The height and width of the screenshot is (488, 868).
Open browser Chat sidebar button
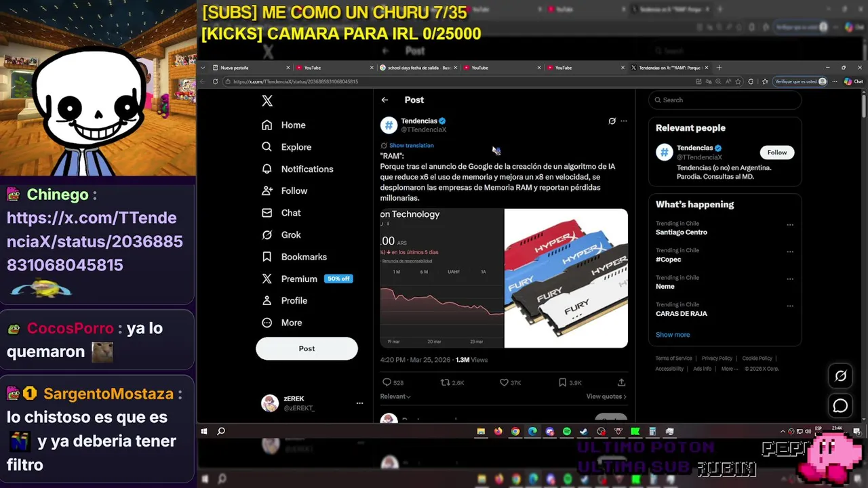click(853, 81)
